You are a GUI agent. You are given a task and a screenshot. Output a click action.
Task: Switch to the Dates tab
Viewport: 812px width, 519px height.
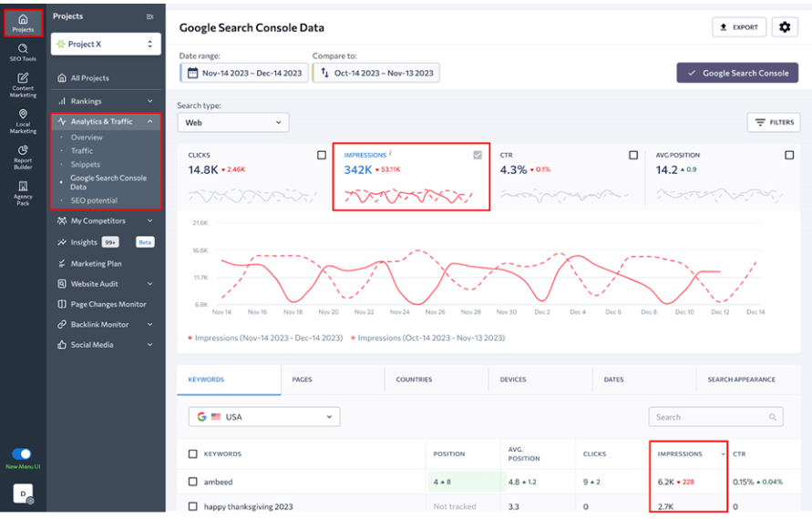click(x=644, y=380)
